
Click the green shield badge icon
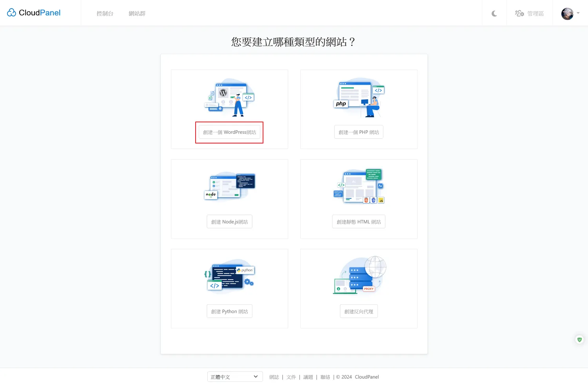tap(579, 340)
